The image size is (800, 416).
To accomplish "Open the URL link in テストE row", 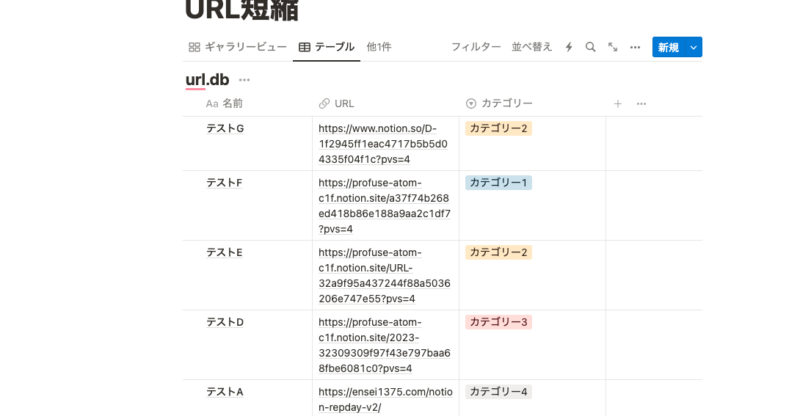I will tap(384, 276).
